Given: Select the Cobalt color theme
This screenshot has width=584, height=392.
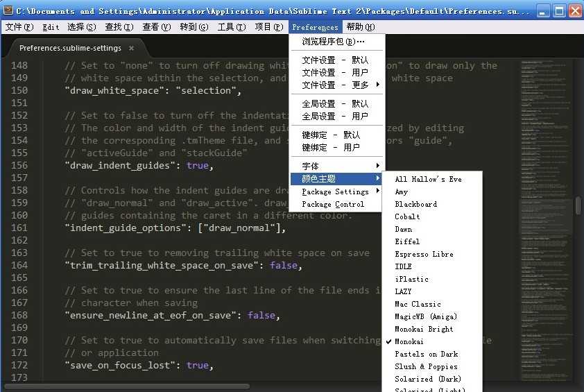Looking at the screenshot, I should (432, 217).
